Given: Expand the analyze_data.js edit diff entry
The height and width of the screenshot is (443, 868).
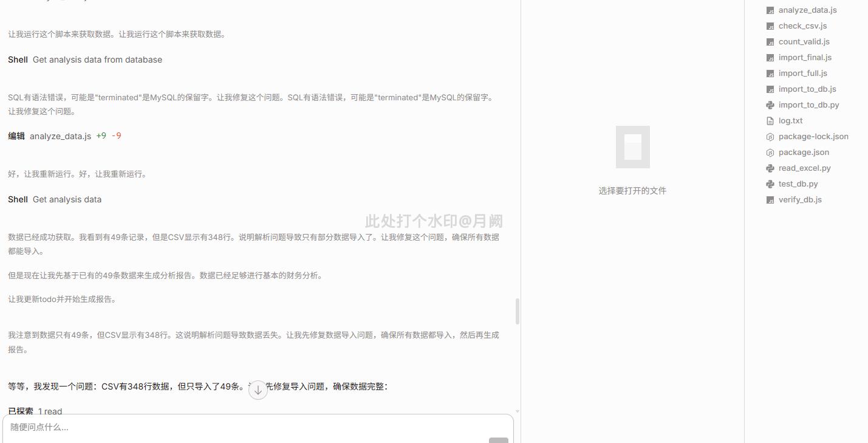Looking at the screenshot, I should [64, 136].
